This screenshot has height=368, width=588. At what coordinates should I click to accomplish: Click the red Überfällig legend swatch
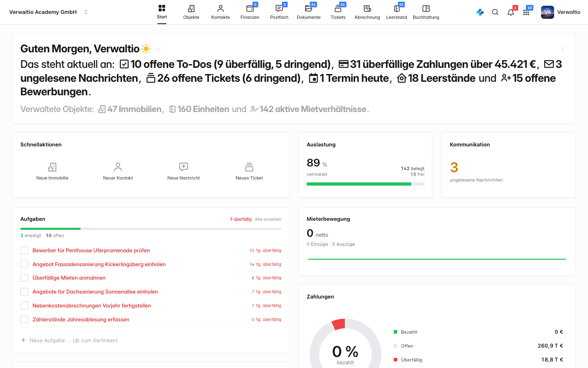(x=395, y=360)
